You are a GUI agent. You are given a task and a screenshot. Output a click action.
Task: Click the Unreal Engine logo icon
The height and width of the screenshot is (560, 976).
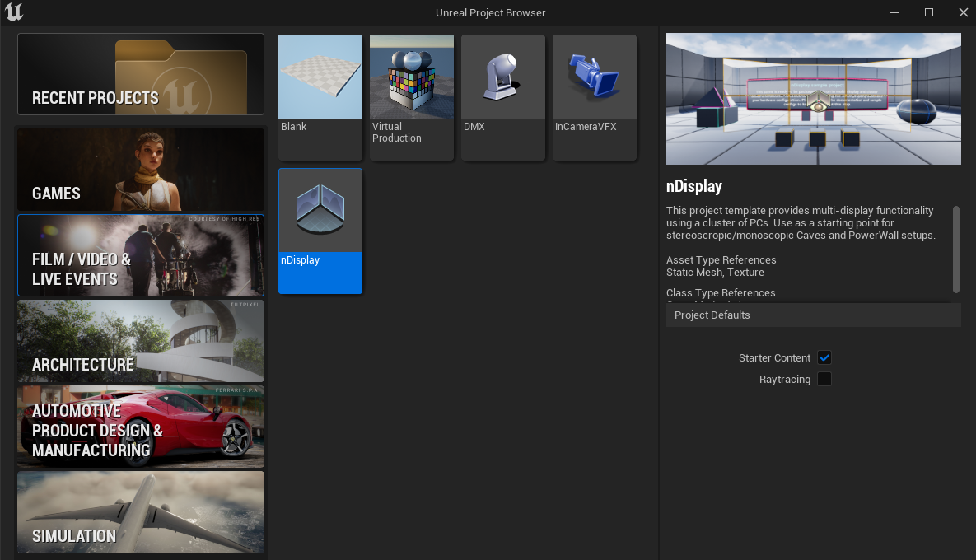(14, 12)
